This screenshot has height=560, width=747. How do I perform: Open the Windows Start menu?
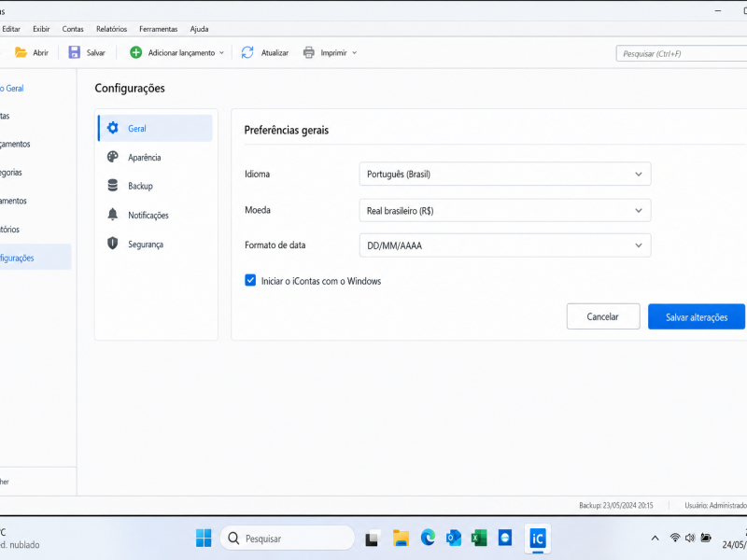pyautogui.click(x=204, y=539)
